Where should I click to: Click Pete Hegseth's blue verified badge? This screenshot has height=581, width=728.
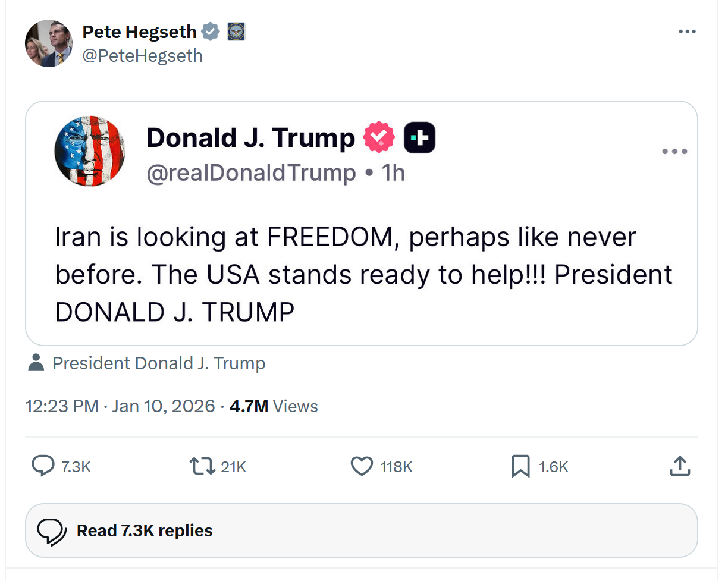[211, 32]
